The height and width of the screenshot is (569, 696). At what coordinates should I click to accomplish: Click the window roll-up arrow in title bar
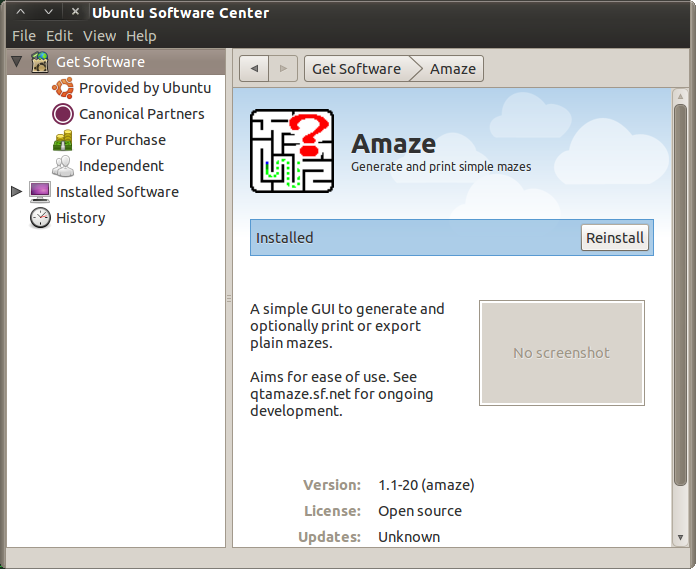20,12
